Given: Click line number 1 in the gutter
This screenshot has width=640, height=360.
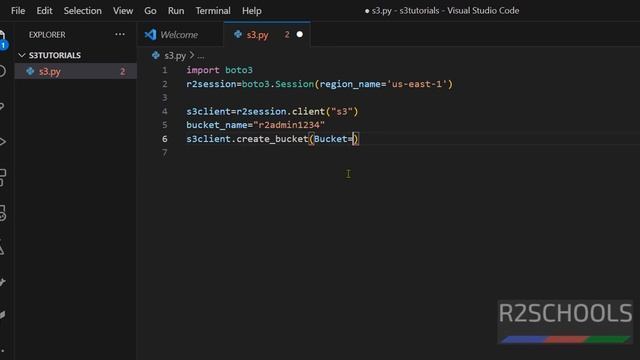Looking at the screenshot, I should point(164,70).
